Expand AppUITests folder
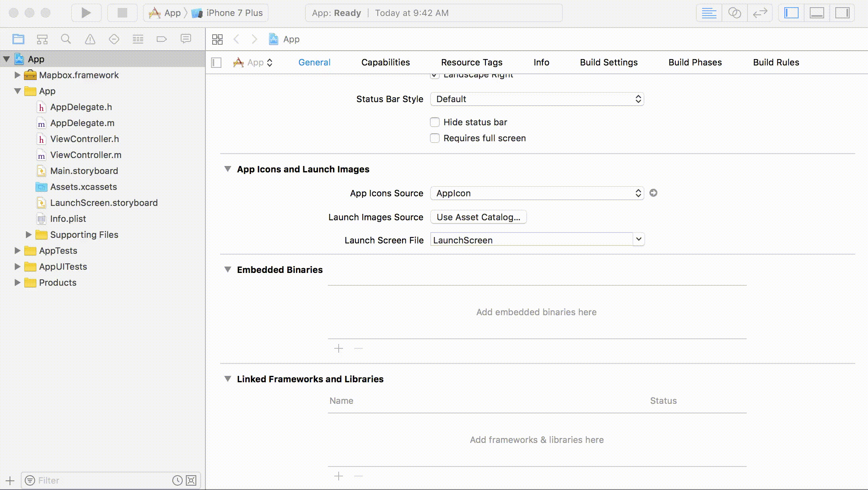Image resolution: width=868 pixels, height=490 pixels. (17, 267)
